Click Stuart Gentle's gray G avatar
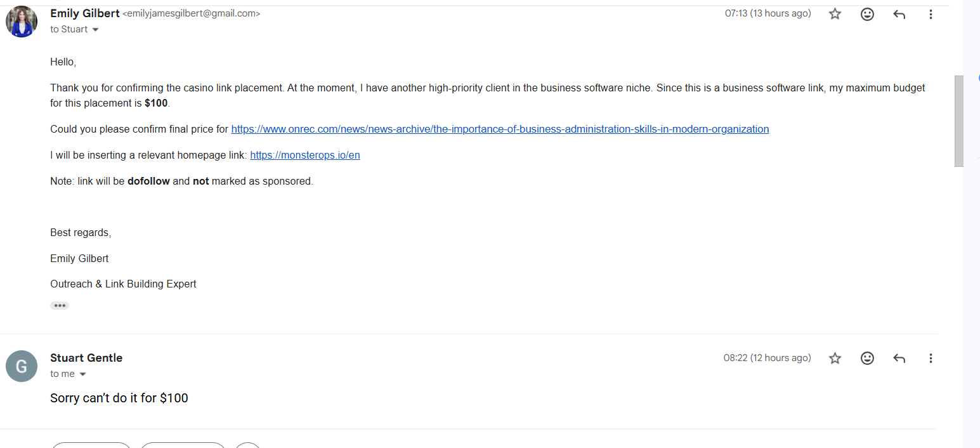 [22, 366]
